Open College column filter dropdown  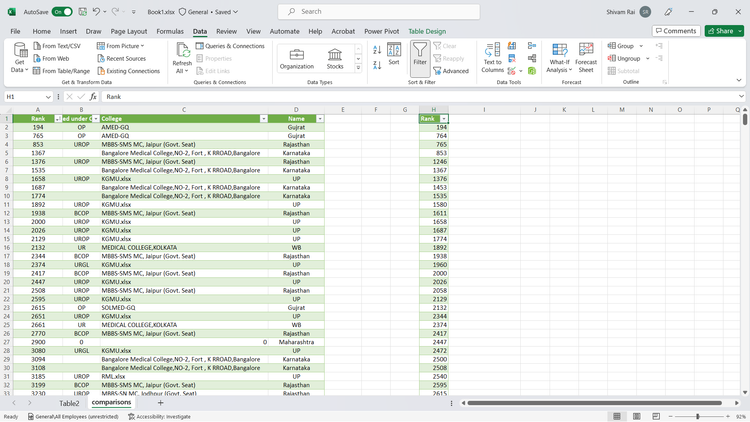[264, 119]
